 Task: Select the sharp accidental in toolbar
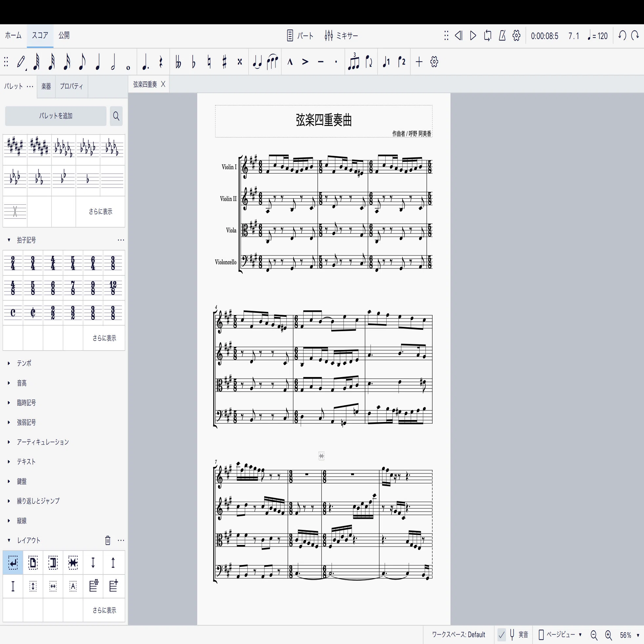pyautogui.click(x=224, y=62)
